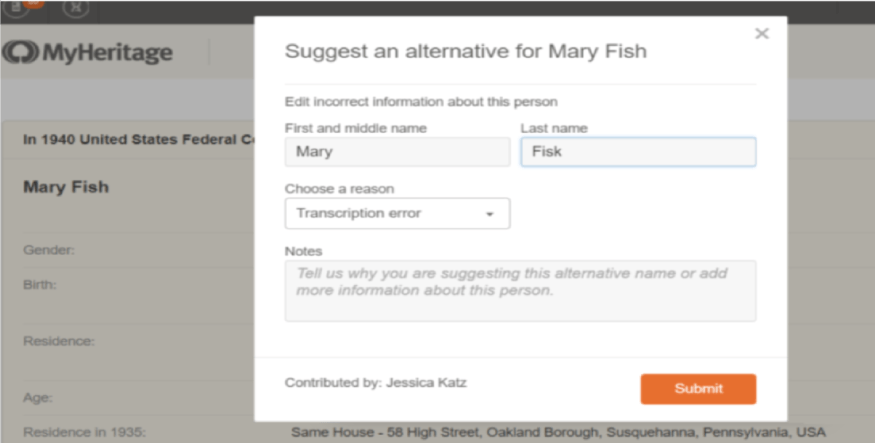This screenshot has width=875, height=443.
Task: Close the Suggest an alternative dialog
Action: pos(762,33)
